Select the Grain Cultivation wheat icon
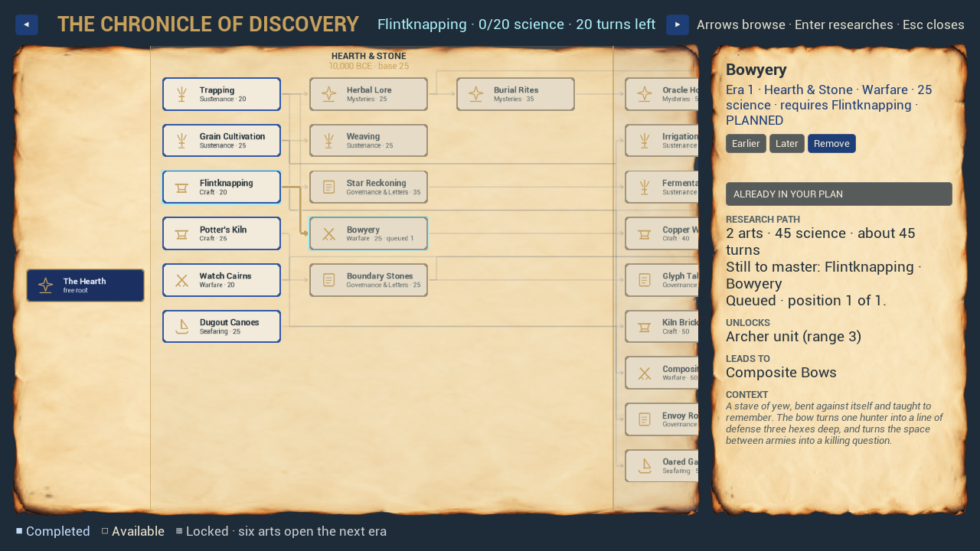Image resolution: width=980 pixels, height=551 pixels. click(x=181, y=141)
